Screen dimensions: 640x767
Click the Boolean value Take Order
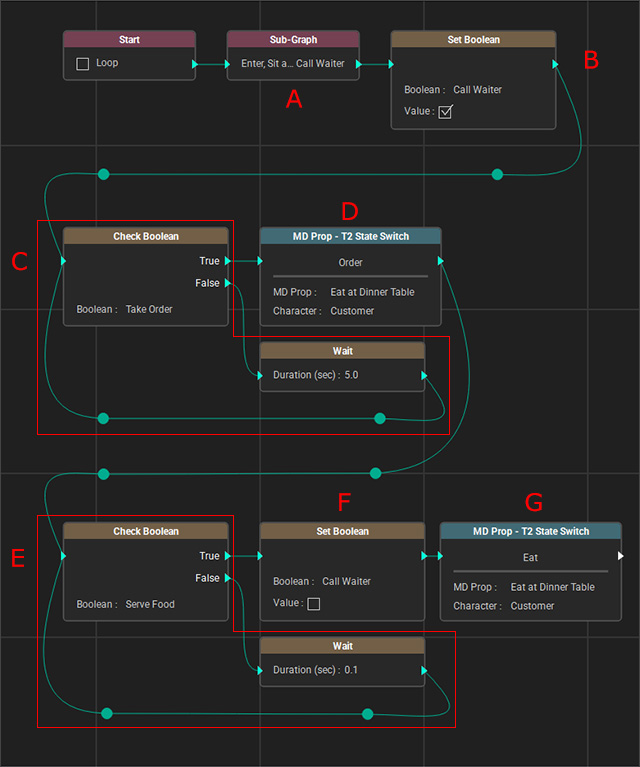coord(149,310)
